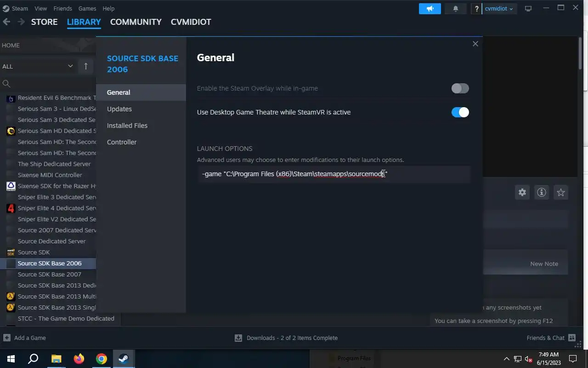
Task: Click the Steam taskbar icon
Action: (124, 358)
